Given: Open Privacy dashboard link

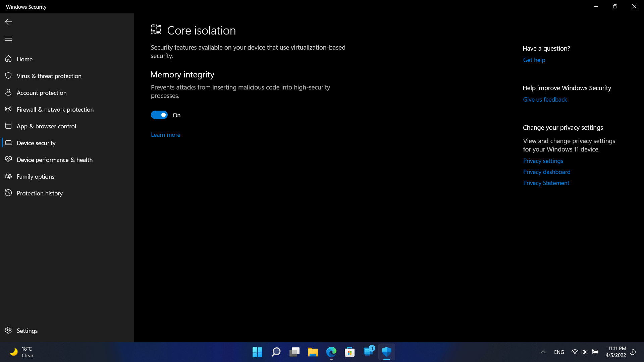Looking at the screenshot, I should 546,172.
